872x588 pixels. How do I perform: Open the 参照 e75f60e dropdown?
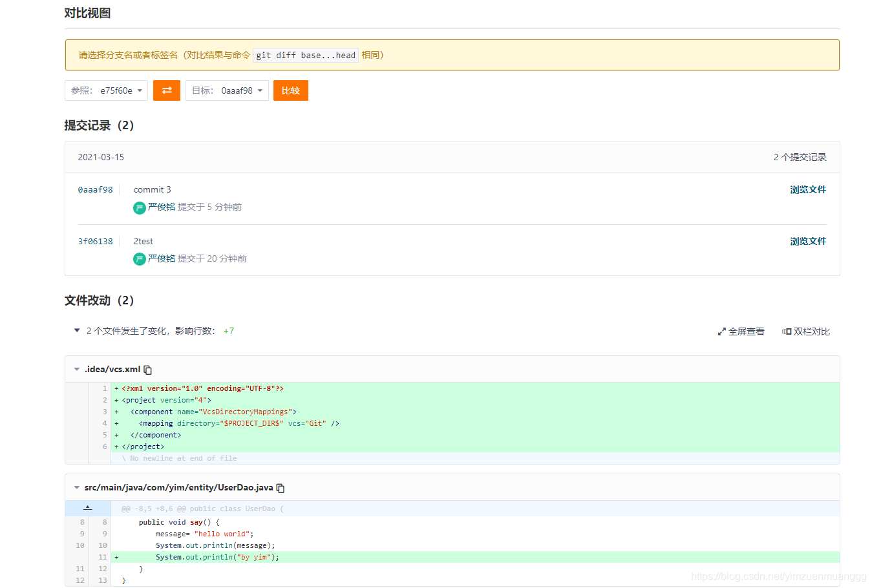[106, 90]
